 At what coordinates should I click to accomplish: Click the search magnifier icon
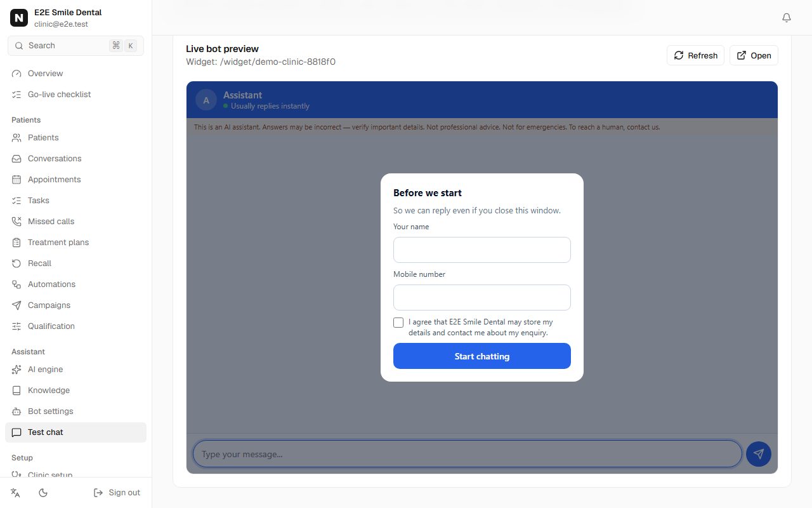[x=19, y=46]
